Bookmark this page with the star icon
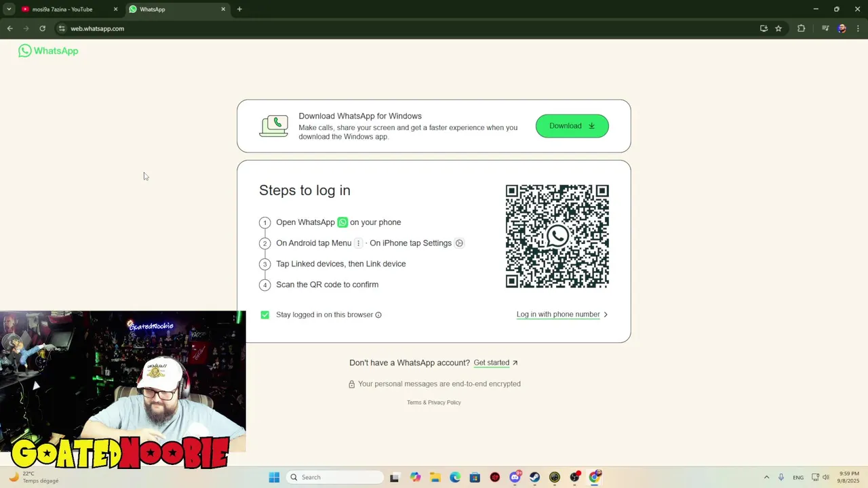868x488 pixels. [778, 28]
